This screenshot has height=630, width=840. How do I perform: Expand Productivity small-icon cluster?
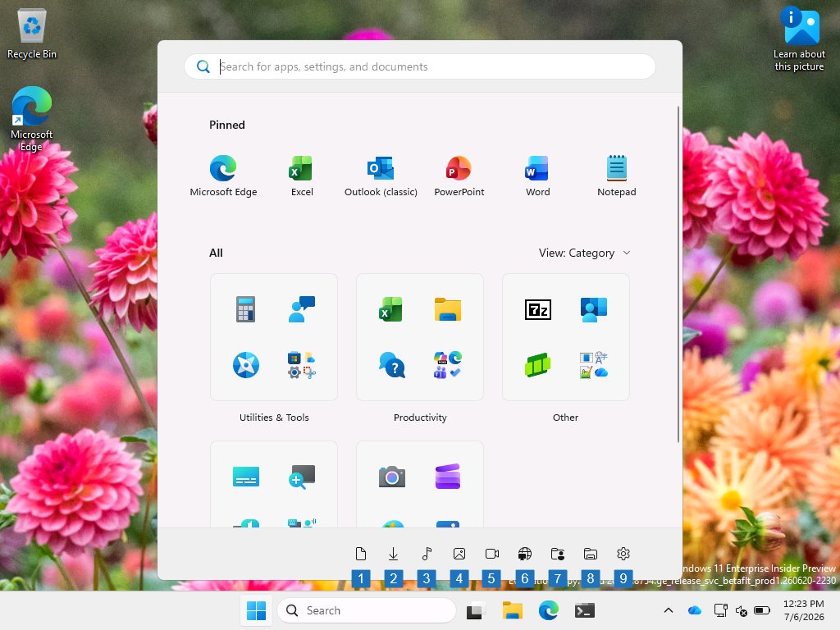(x=447, y=365)
